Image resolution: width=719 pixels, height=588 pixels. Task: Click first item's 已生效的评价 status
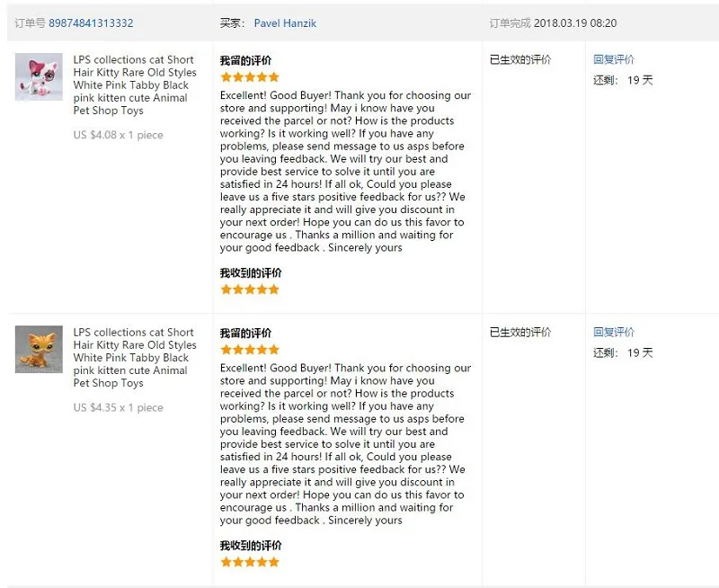520,59
